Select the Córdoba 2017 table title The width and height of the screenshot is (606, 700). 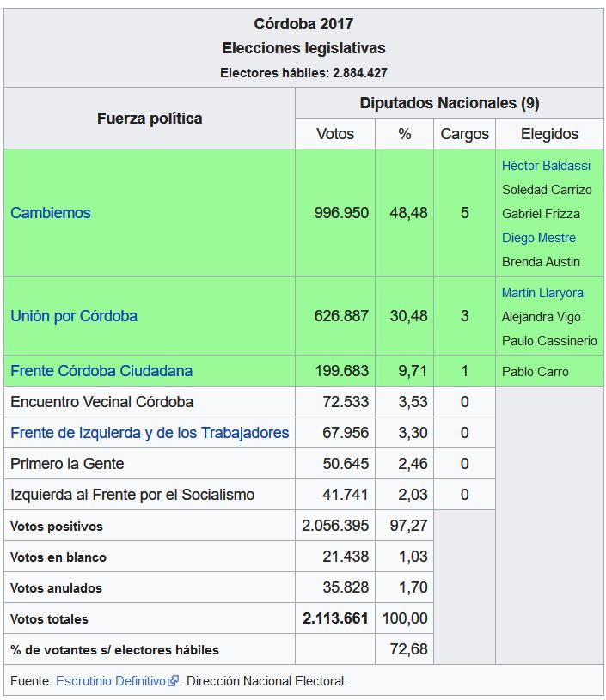coord(303,24)
